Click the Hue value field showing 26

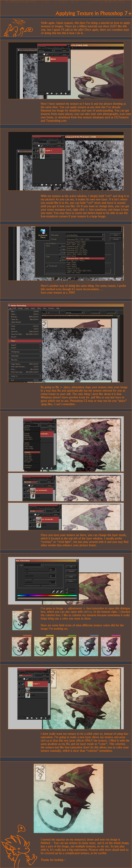pos(53,569)
